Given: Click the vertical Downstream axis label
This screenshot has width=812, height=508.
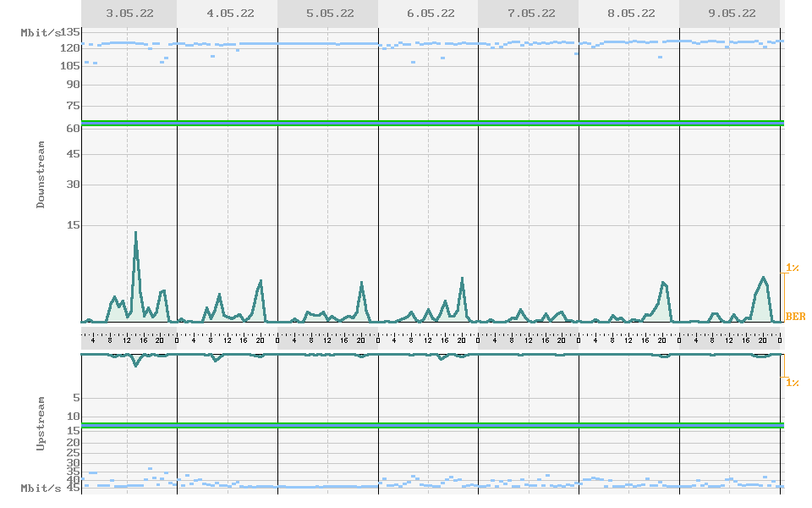Looking at the screenshot, I should [x=41, y=174].
